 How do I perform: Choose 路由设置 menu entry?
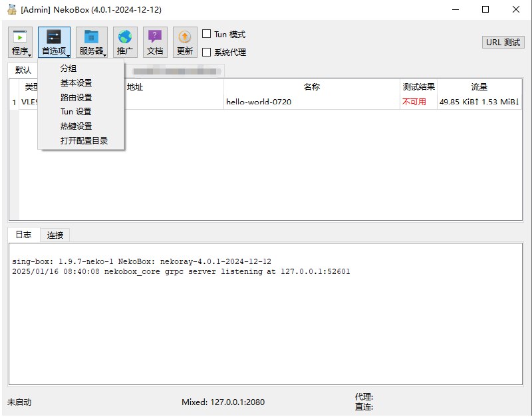pyautogui.click(x=81, y=97)
